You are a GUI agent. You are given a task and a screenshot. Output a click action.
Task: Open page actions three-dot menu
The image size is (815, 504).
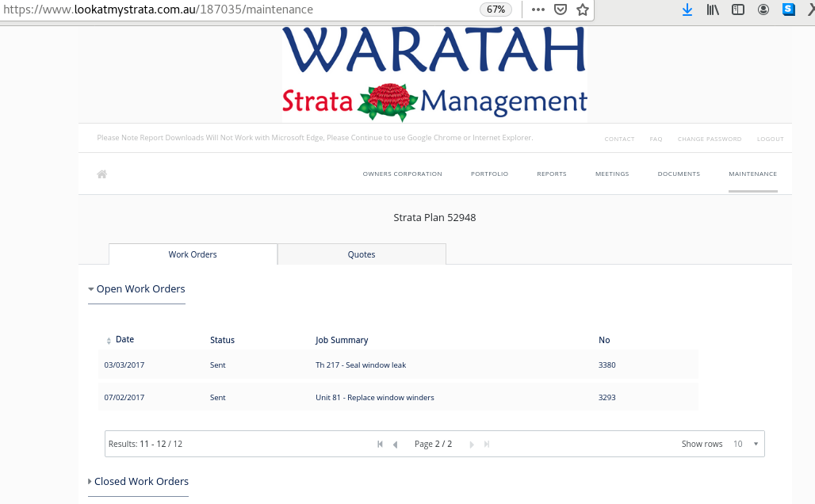538,10
